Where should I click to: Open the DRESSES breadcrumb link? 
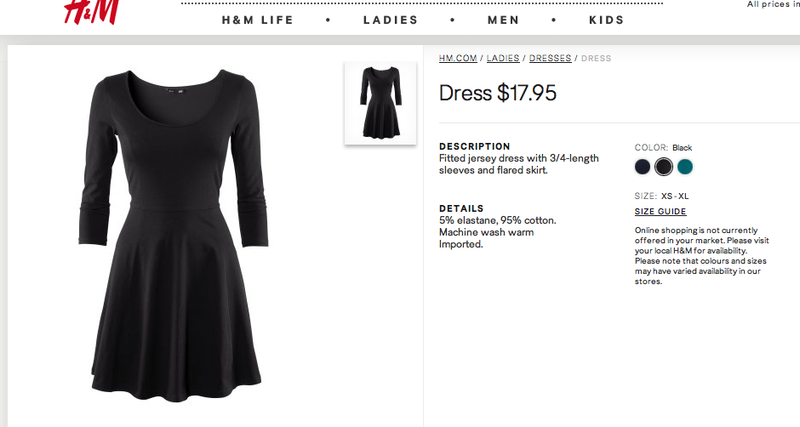point(550,58)
